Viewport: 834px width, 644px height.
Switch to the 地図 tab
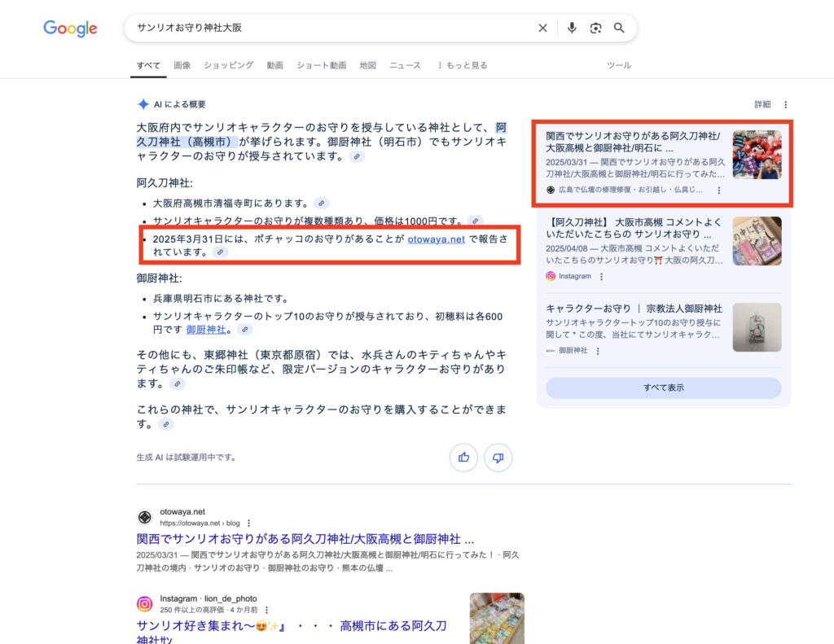point(367,65)
